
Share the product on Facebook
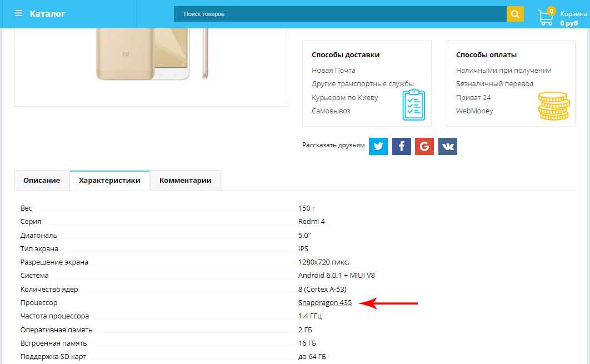(401, 146)
